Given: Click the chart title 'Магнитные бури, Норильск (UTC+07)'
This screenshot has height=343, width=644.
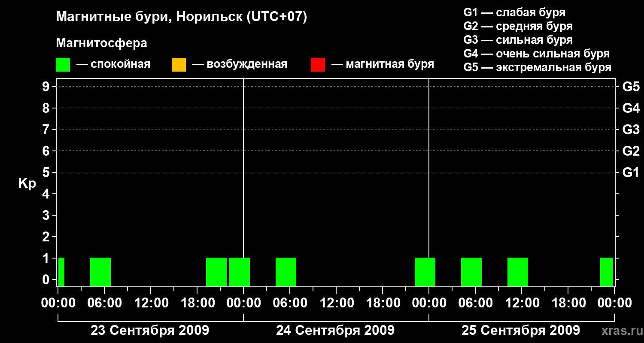Looking at the screenshot, I should pos(182,17).
